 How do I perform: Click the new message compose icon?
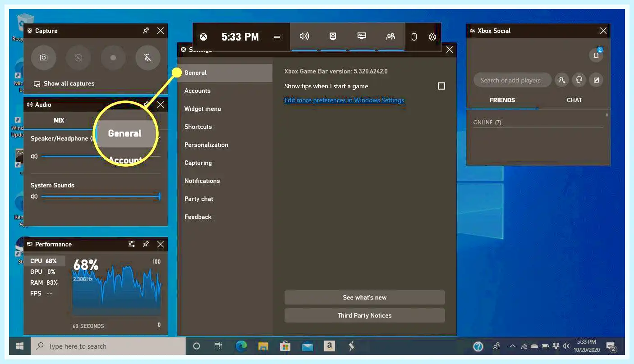click(x=596, y=80)
